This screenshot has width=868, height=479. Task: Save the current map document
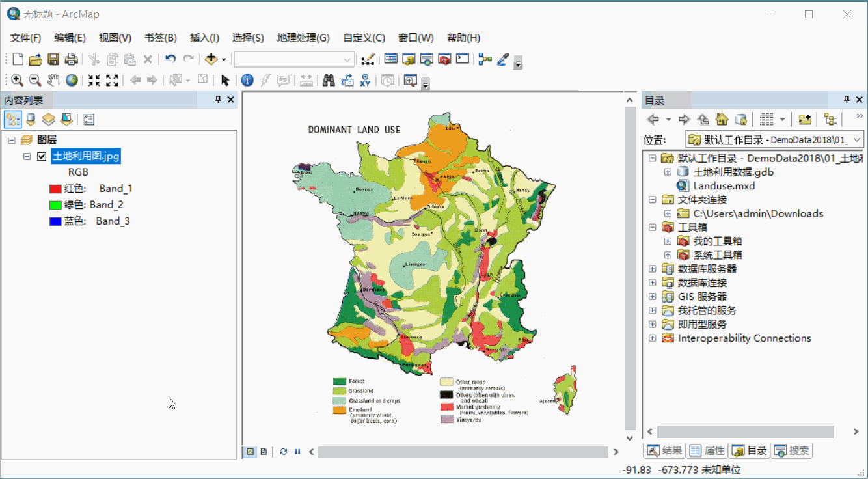coord(53,59)
